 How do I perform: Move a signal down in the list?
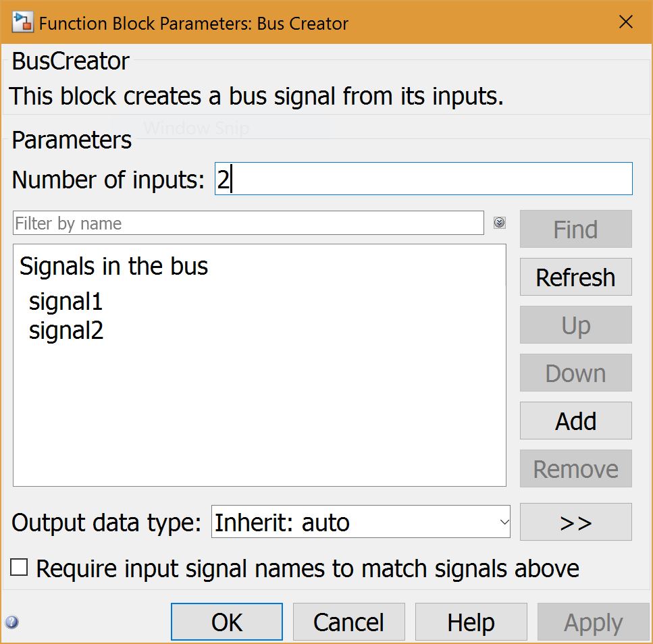point(575,373)
